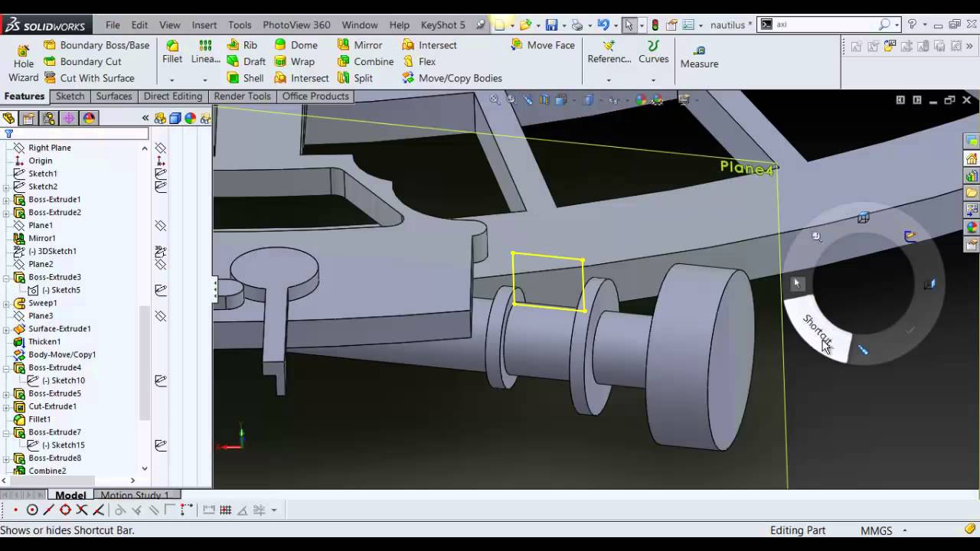Click the Save icon in title toolbar
Screen dimensions: 980x551
[551, 24]
